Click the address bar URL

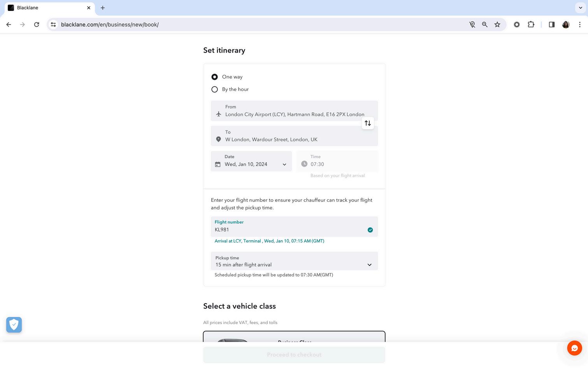pos(110,25)
